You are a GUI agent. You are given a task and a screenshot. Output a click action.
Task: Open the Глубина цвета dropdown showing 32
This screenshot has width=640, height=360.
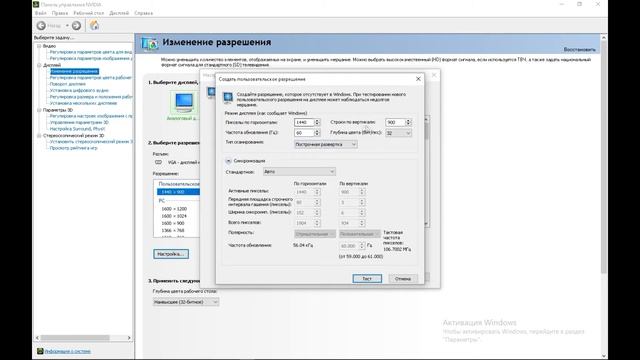point(398,133)
